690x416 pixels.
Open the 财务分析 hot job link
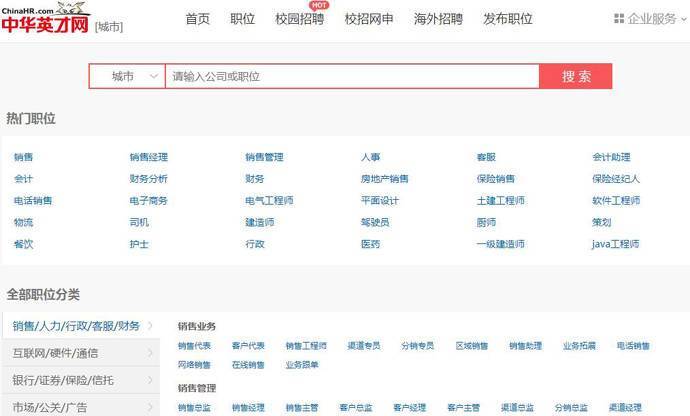point(149,179)
